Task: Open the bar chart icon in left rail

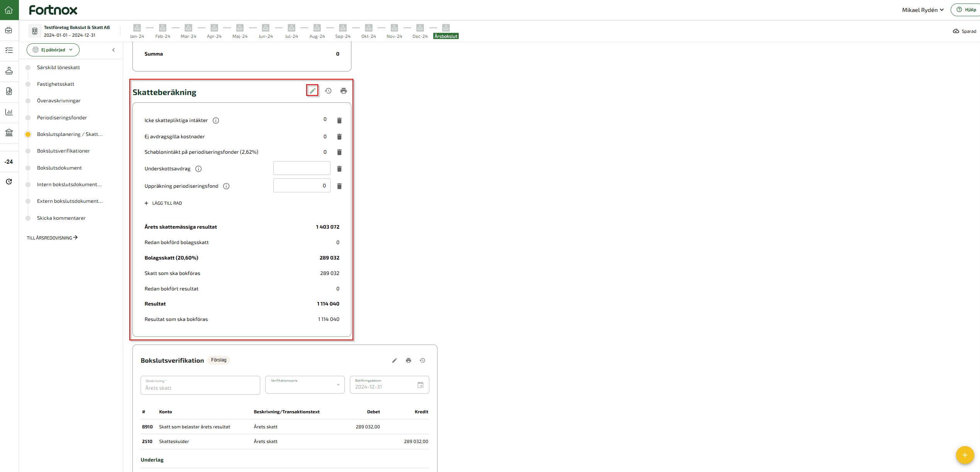Action: tap(9, 112)
